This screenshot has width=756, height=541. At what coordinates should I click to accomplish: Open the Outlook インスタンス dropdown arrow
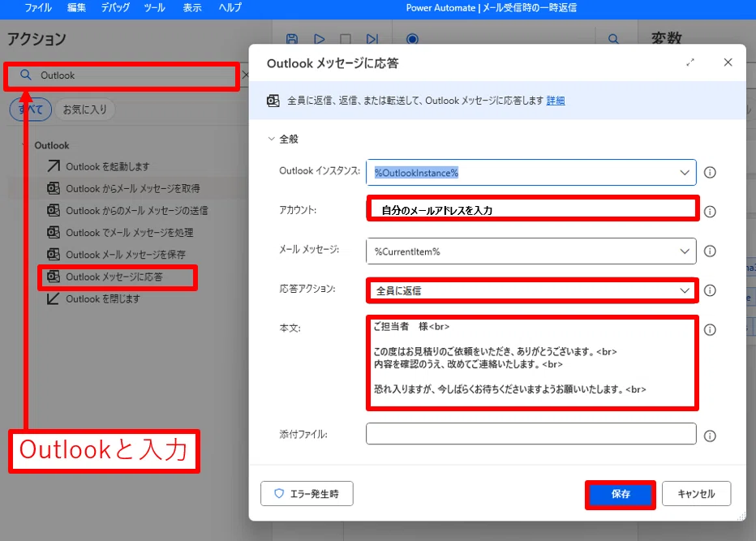(x=684, y=173)
